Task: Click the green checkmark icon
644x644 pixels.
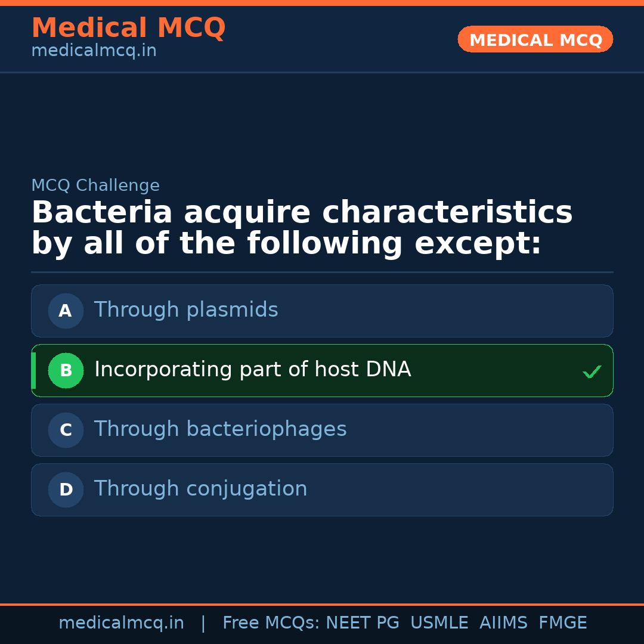Action: [x=592, y=371]
